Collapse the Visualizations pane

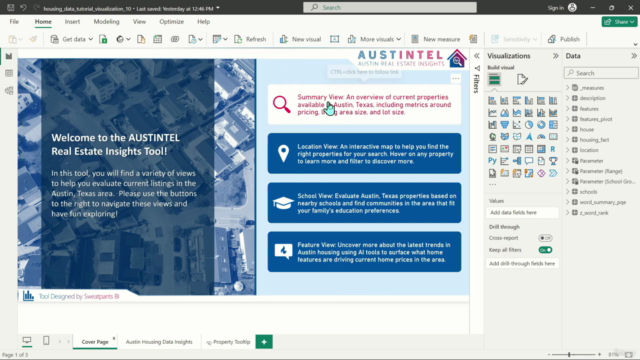556,56
